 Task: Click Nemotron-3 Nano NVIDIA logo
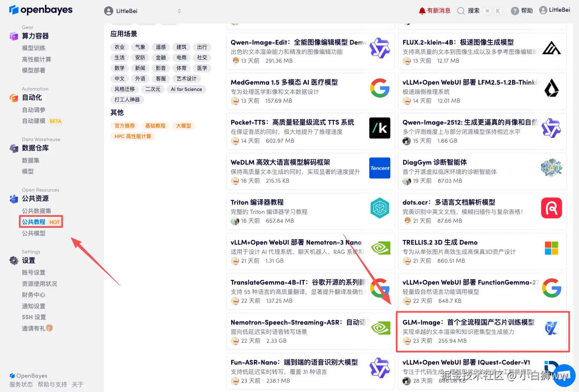click(381, 248)
